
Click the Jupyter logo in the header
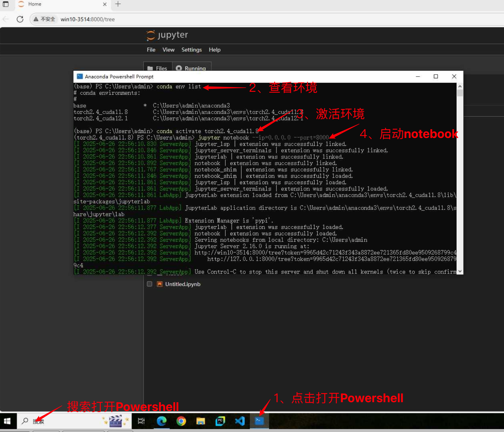coord(167,35)
